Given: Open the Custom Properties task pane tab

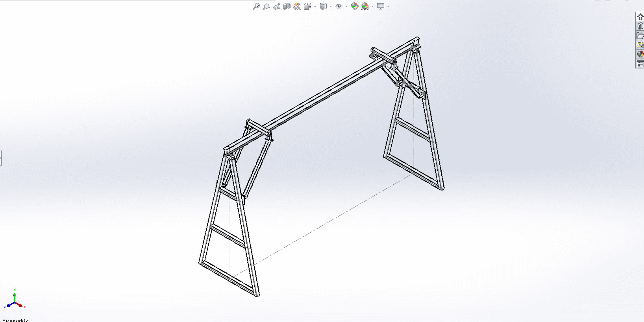Looking at the screenshot, I should 640,64.
